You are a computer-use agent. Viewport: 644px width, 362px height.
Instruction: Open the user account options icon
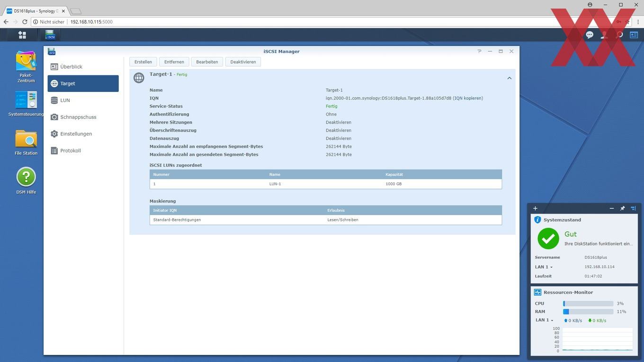click(604, 35)
